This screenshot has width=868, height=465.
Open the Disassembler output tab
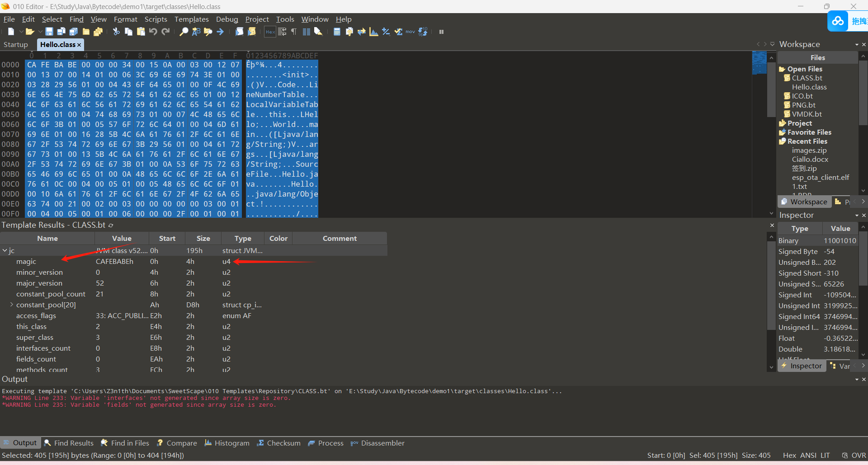coord(382,443)
